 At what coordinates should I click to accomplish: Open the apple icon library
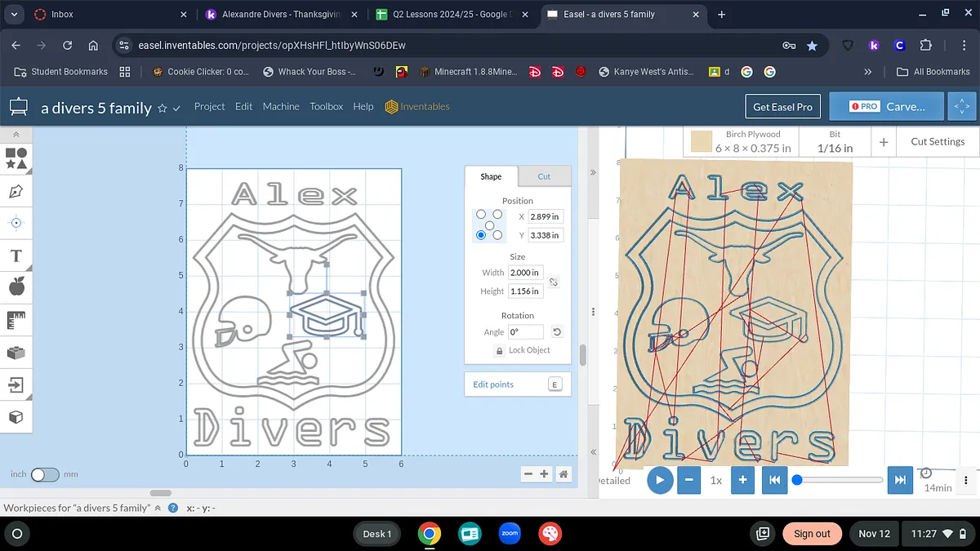pos(16,287)
